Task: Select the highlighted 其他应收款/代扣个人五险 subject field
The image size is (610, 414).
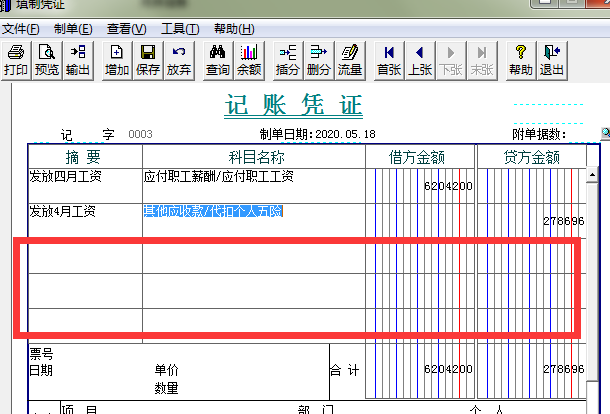Action: [213, 211]
